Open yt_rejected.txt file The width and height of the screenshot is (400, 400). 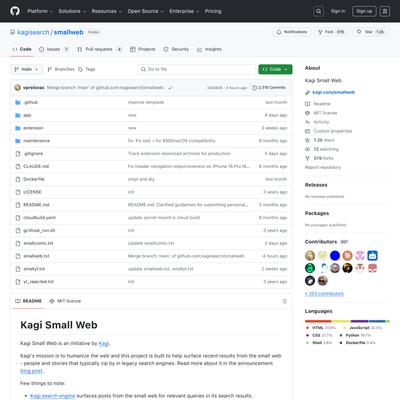click(x=38, y=282)
